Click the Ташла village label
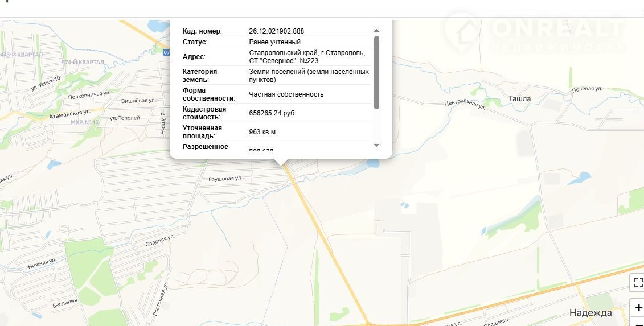This screenshot has height=326, width=644. click(x=519, y=98)
